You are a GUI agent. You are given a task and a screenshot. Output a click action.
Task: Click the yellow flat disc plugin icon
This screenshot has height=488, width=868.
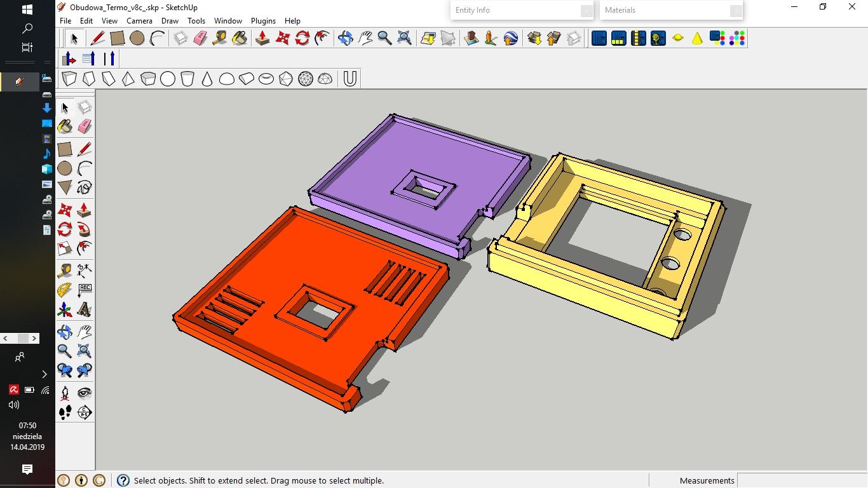[x=678, y=38]
